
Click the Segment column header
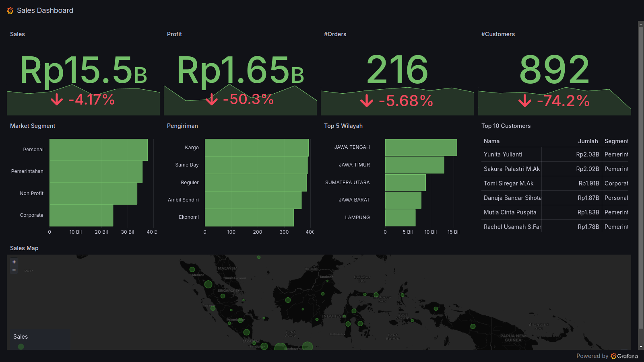(x=616, y=141)
